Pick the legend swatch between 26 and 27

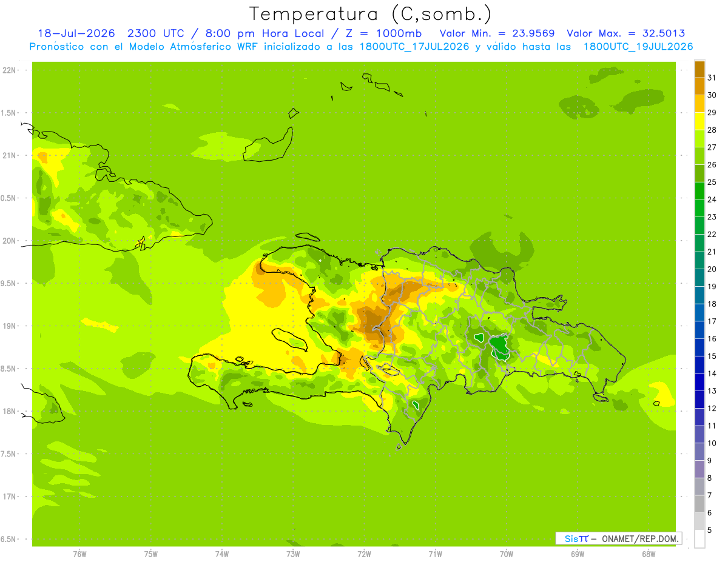[x=699, y=156]
